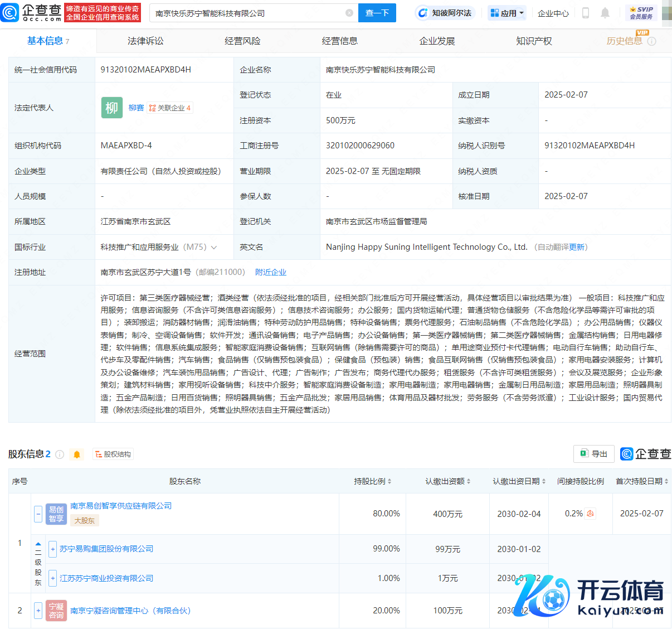Switch to the 法律诉讼 tab
This screenshot has height=629, width=672.
coord(145,41)
